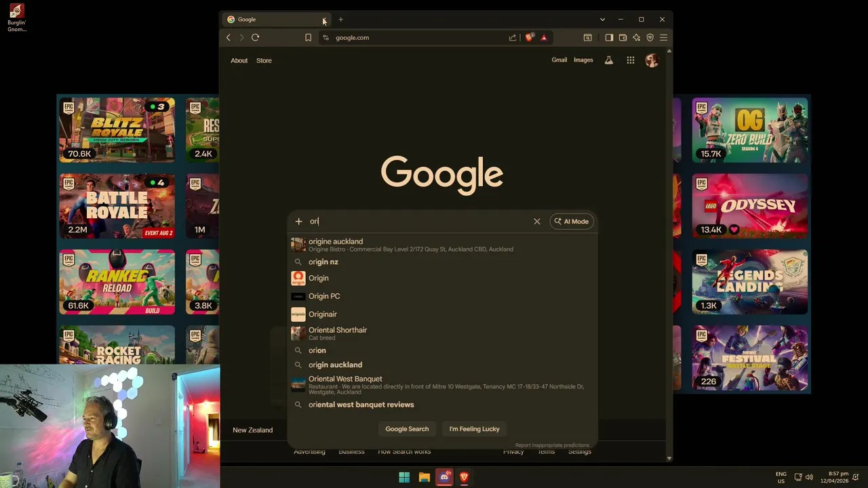The width and height of the screenshot is (868, 488).
Task: Open Battle Royale tile in background window
Action: (117, 205)
